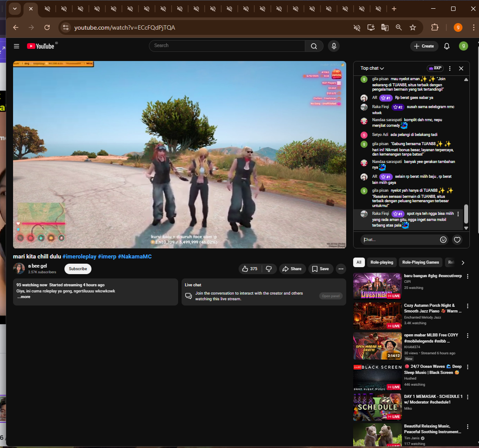
Task: Focus the YouTube search field
Action: pos(227,46)
